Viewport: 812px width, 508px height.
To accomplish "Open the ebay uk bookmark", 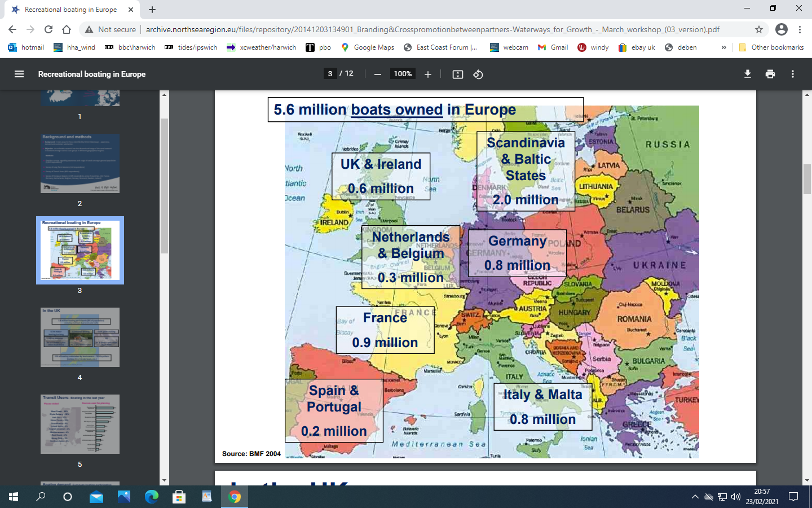I will pos(637,47).
